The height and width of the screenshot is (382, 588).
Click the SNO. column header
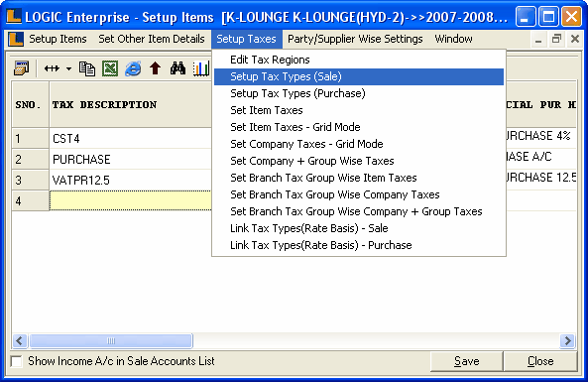click(31, 105)
